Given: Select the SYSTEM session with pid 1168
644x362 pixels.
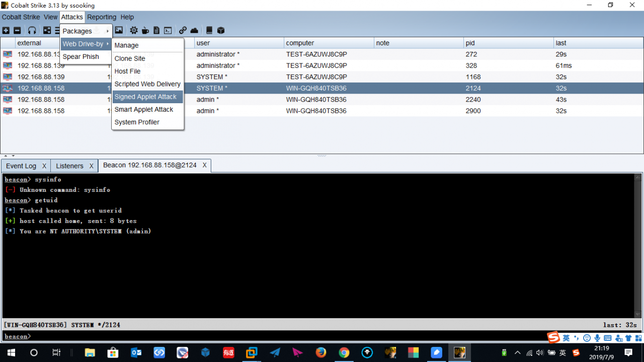Looking at the screenshot, I should point(322,77).
